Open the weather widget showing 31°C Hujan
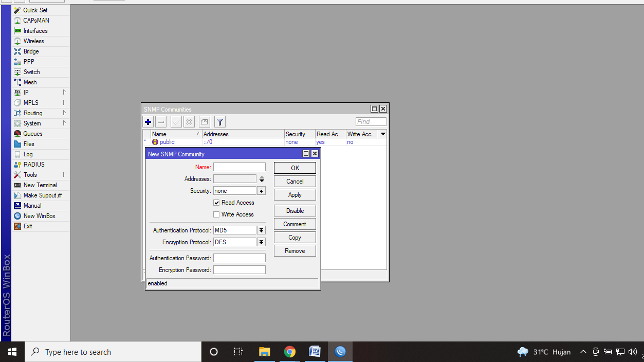 [x=544, y=352]
